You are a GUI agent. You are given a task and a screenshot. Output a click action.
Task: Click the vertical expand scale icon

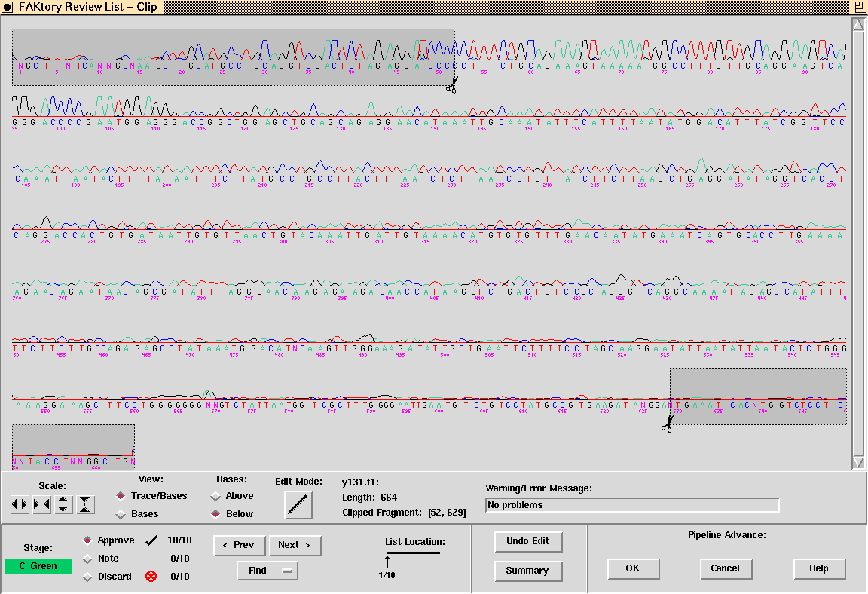pos(63,504)
